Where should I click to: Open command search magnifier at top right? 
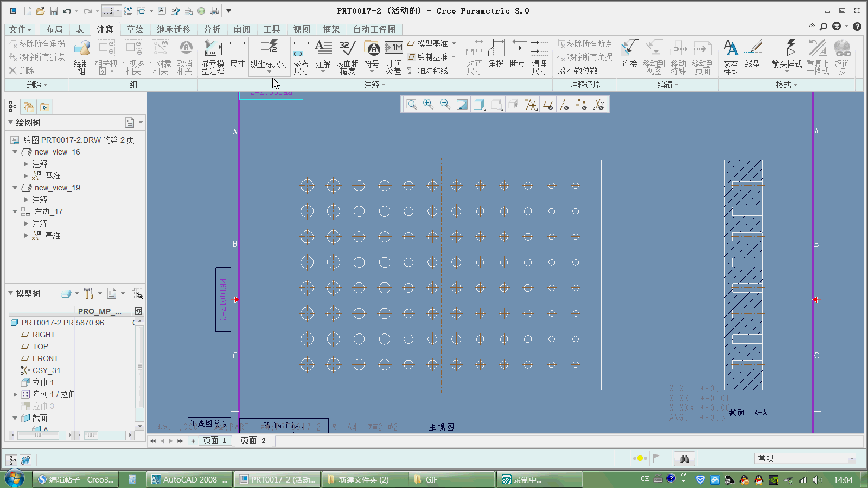point(824,26)
